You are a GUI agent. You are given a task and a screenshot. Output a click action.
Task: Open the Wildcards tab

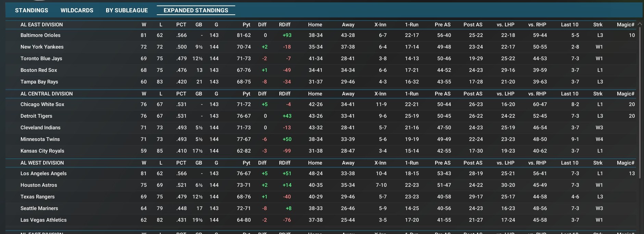click(77, 10)
